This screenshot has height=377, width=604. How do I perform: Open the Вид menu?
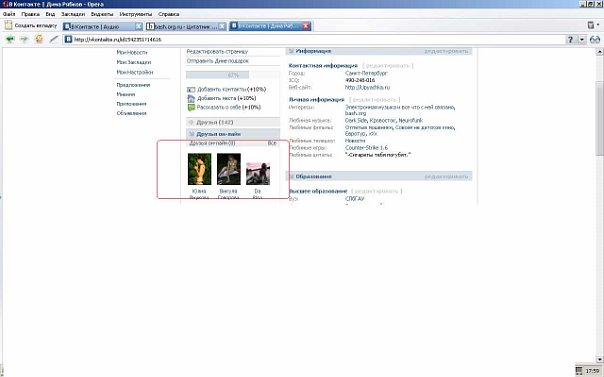point(50,14)
